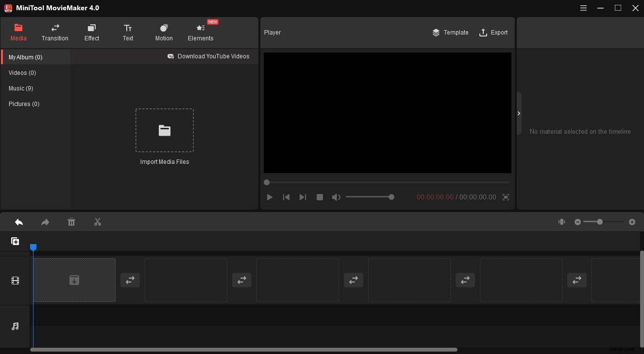Undo the last action
The width and height of the screenshot is (644, 354).
pyautogui.click(x=19, y=222)
